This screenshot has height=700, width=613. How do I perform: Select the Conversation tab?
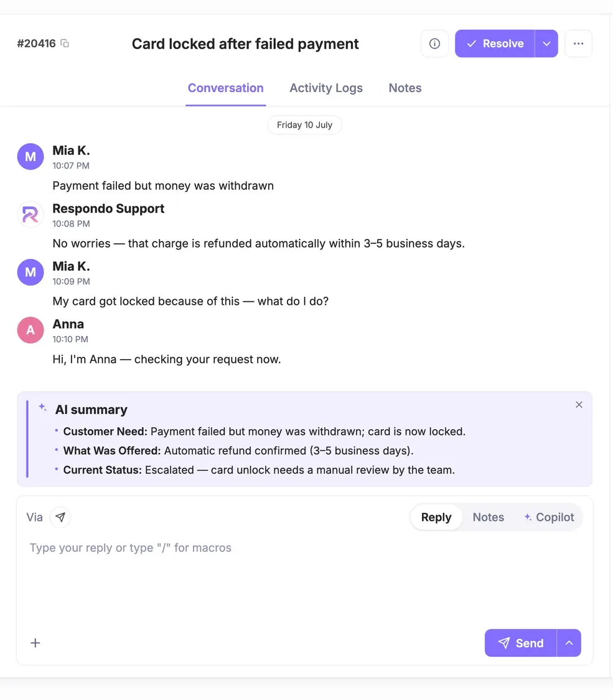coord(225,88)
